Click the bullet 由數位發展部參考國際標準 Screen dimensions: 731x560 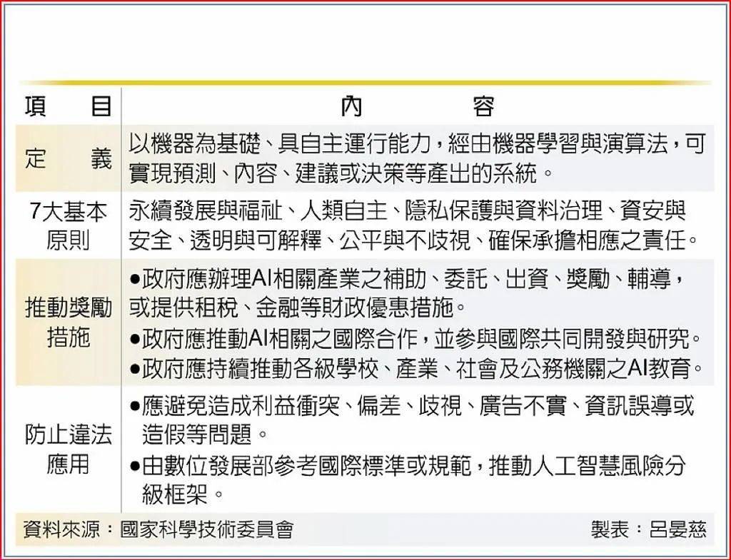point(408,466)
